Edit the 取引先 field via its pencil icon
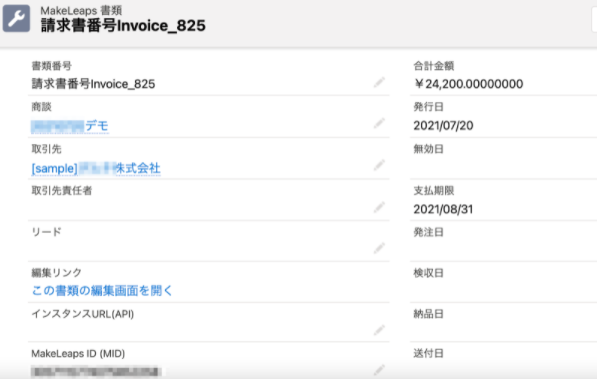 pyautogui.click(x=379, y=165)
